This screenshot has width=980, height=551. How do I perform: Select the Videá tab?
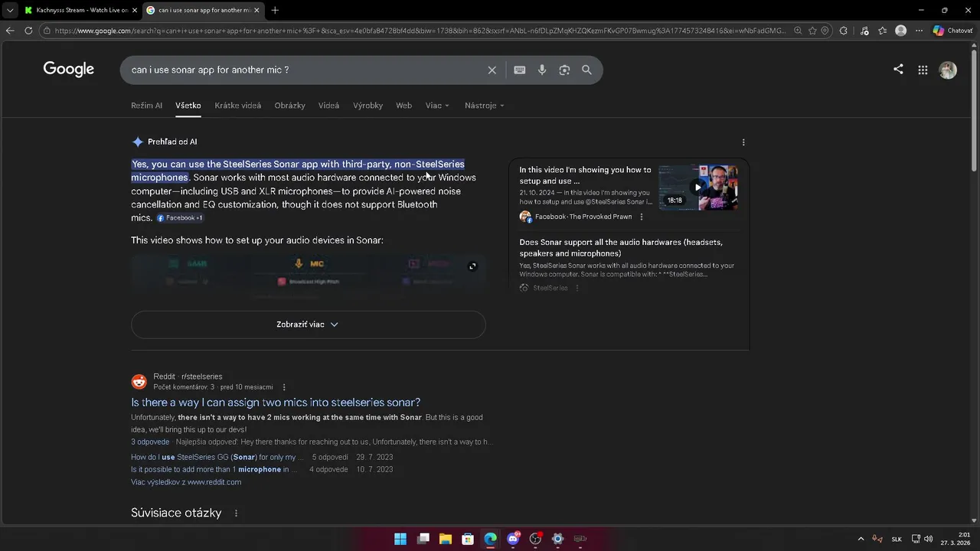click(x=328, y=106)
